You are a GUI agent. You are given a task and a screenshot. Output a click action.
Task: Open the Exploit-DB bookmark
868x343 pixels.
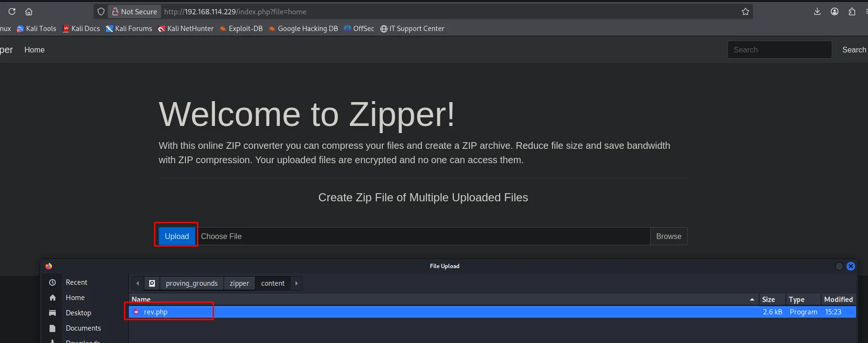[241, 29]
